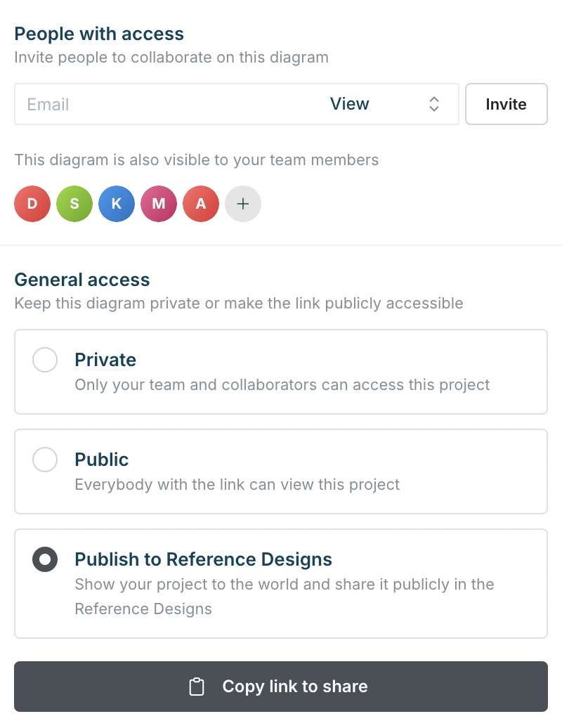The image size is (562, 728).
Task: Open the pink M member avatar
Action: (x=159, y=204)
